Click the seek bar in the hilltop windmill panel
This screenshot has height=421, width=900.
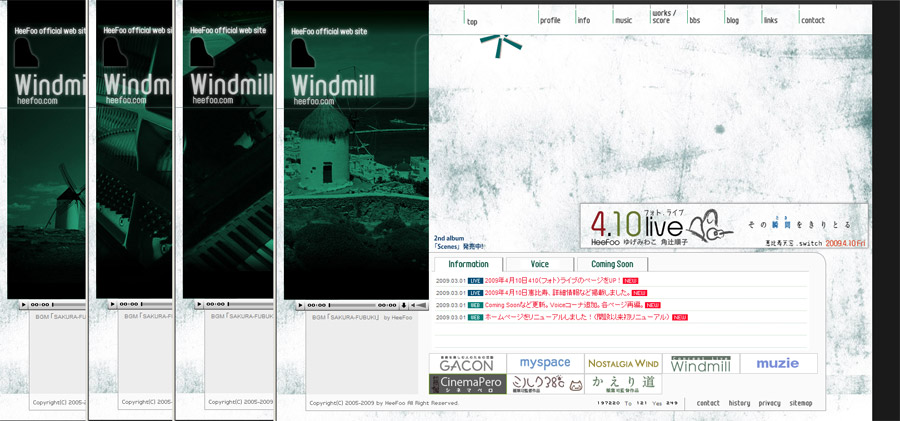[x=69, y=304]
